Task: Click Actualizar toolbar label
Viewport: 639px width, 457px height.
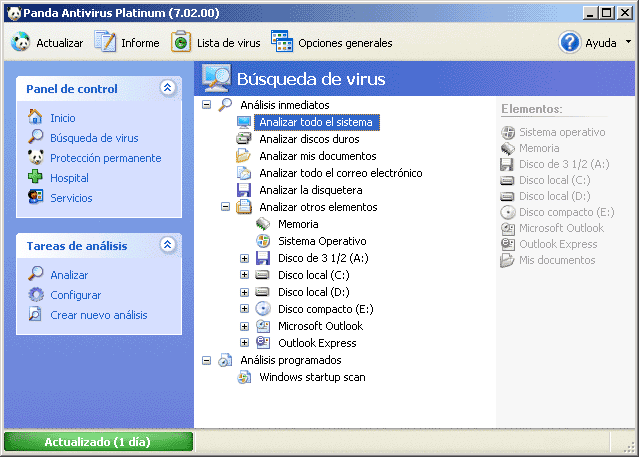Action: pos(59,43)
